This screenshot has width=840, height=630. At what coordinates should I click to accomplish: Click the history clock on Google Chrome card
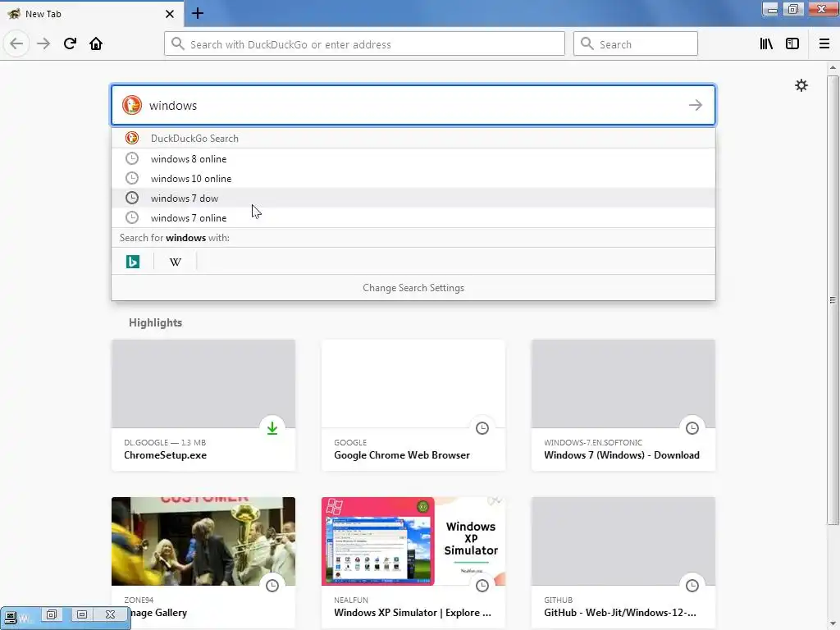pos(482,427)
